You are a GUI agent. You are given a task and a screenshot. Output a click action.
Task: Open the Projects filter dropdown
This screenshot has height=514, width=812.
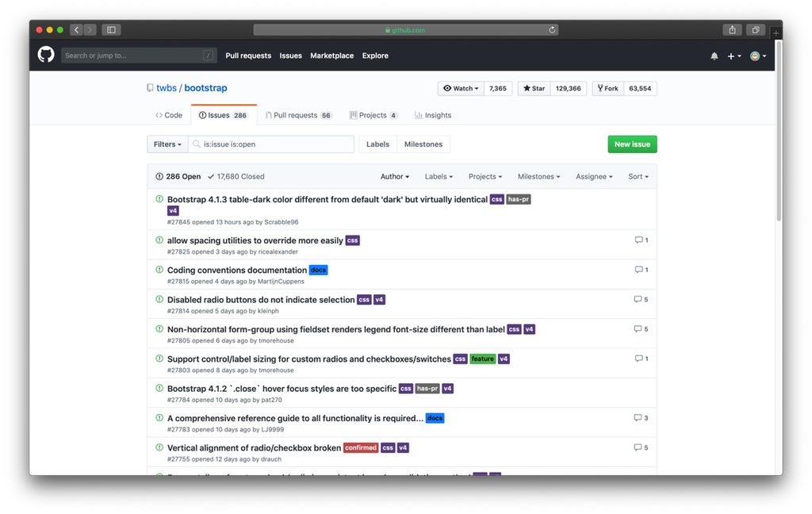[485, 176]
